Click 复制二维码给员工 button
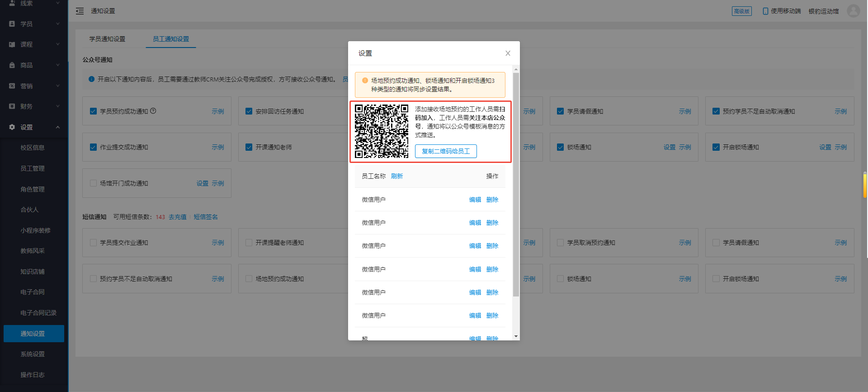Screen dimensions: 868x392 coord(446,151)
